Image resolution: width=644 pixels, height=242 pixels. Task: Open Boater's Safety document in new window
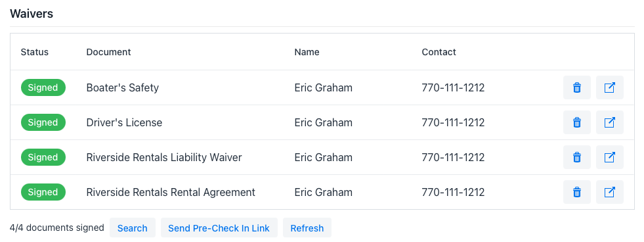pos(609,87)
